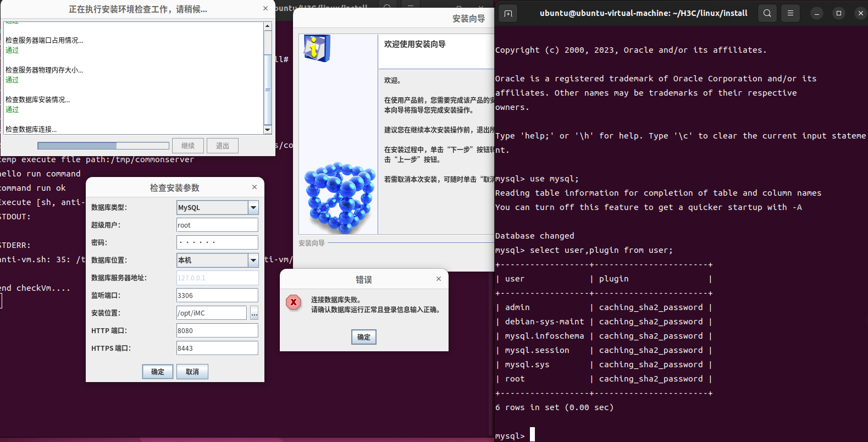
Task: Click the 'debian-sys-maint' user cell
Action: 545,322
